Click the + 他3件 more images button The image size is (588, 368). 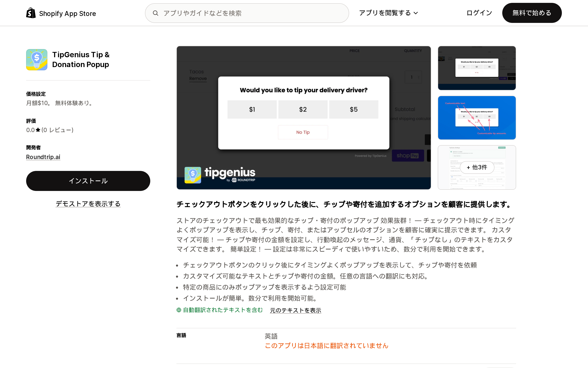[477, 167]
